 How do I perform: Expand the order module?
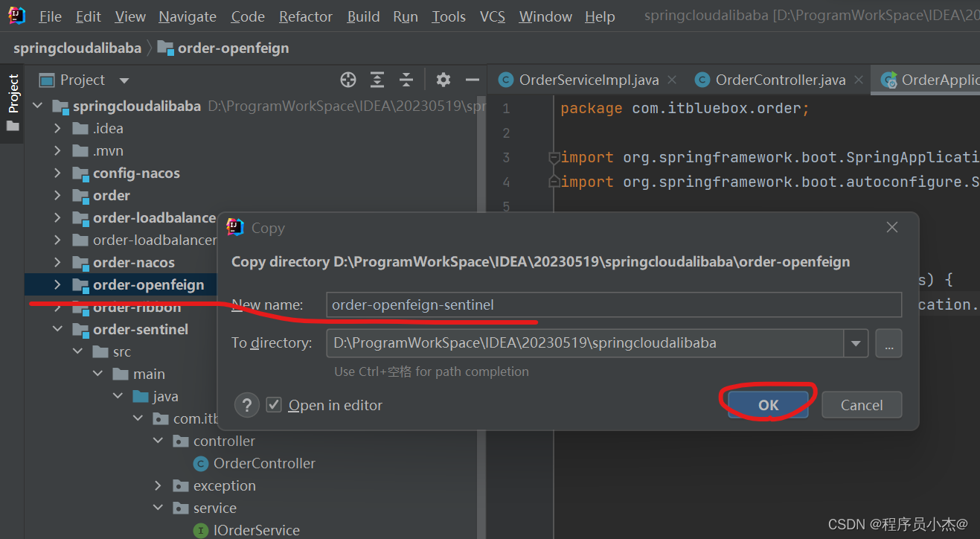[57, 196]
